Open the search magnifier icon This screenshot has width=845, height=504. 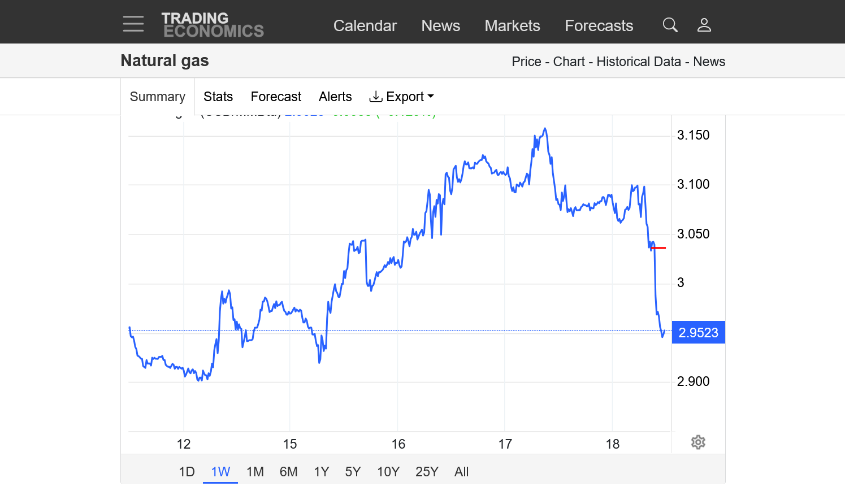coord(670,25)
